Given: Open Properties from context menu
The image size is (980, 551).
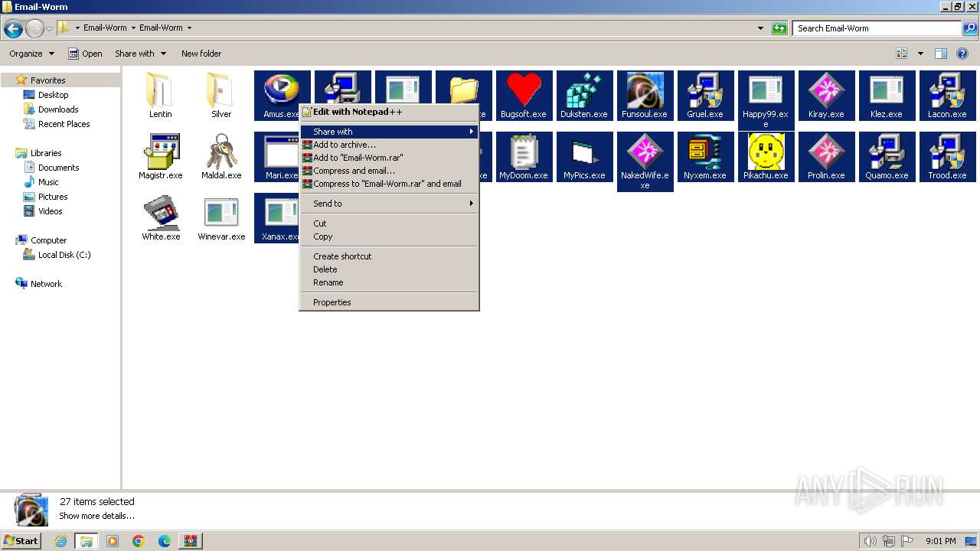Looking at the screenshot, I should [389, 302].
